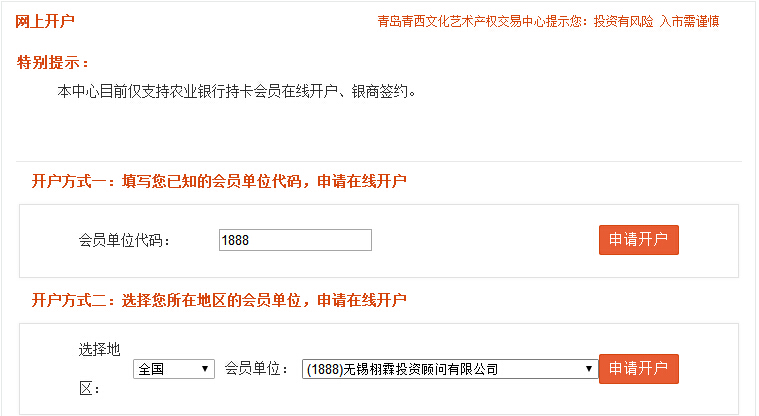
Task: Click the 会员单位代码 input field
Action: pos(294,240)
